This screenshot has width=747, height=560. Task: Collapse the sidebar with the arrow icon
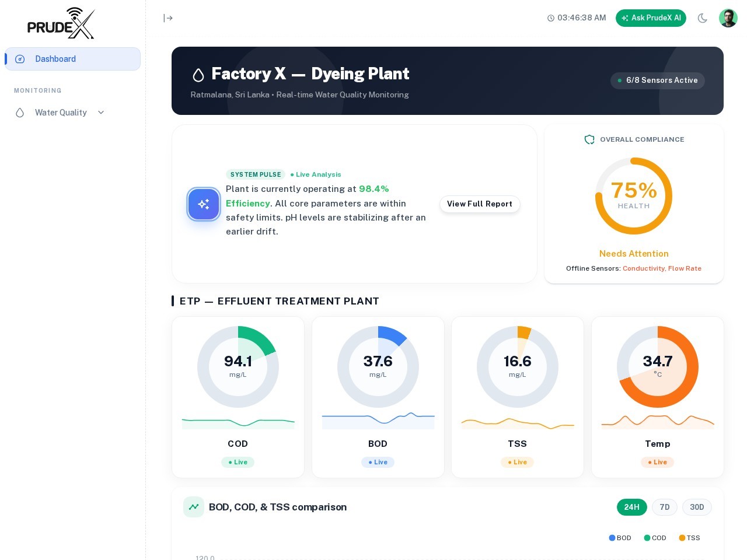coord(168,18)
